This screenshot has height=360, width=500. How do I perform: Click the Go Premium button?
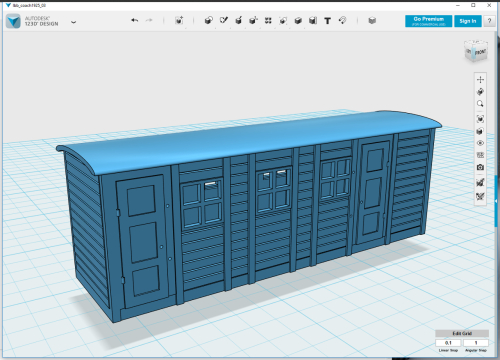pos(429,21)
